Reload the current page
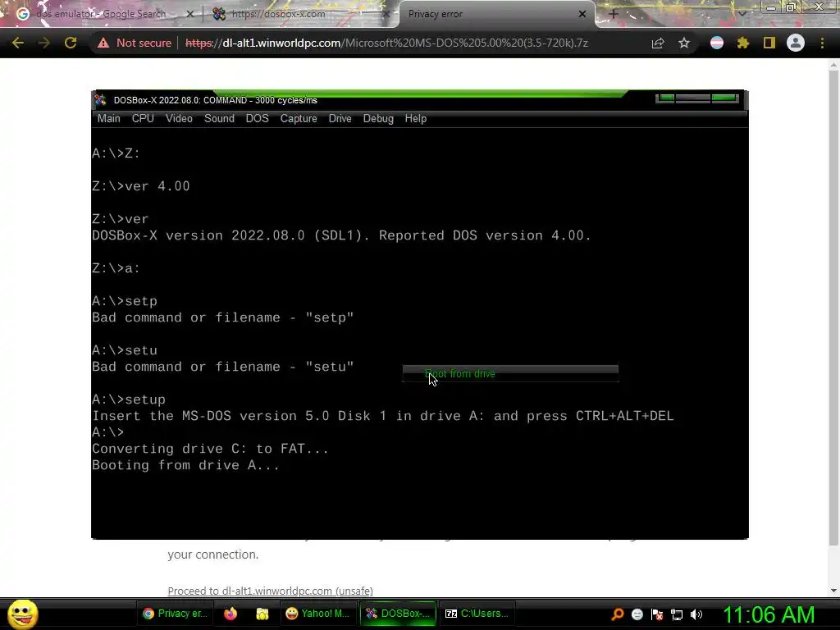The width and height of the screenshot is (840, 630). 71,43
